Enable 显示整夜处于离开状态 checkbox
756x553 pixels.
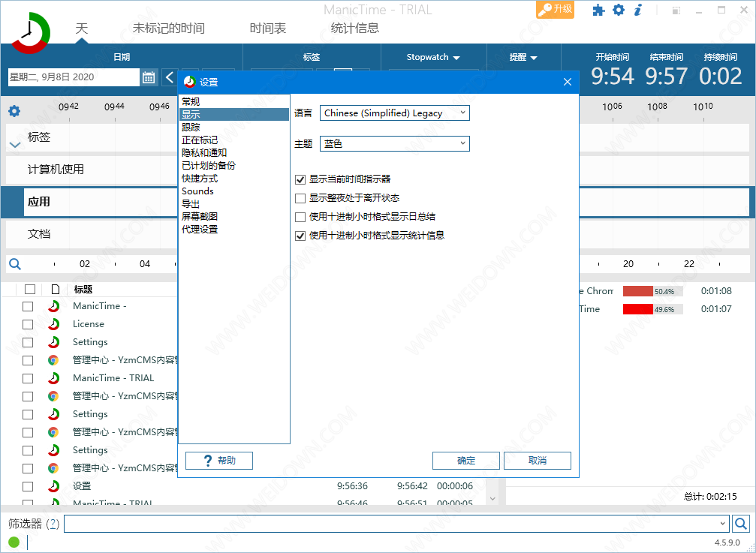(300, 198)
